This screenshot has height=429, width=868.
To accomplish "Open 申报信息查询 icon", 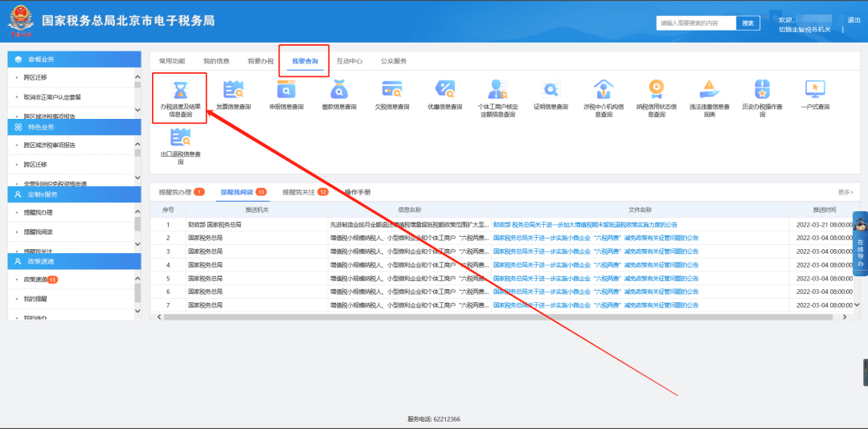I will click(x=286, y=89).
